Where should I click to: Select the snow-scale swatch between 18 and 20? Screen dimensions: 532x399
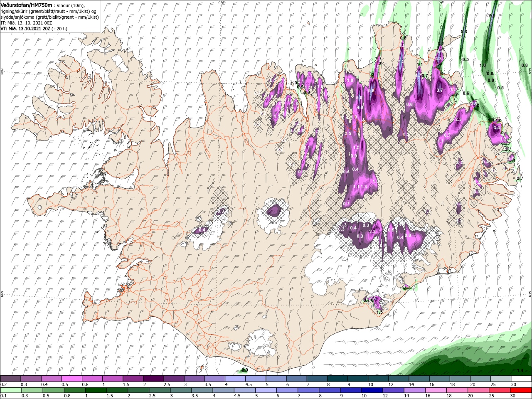point(460,379)
